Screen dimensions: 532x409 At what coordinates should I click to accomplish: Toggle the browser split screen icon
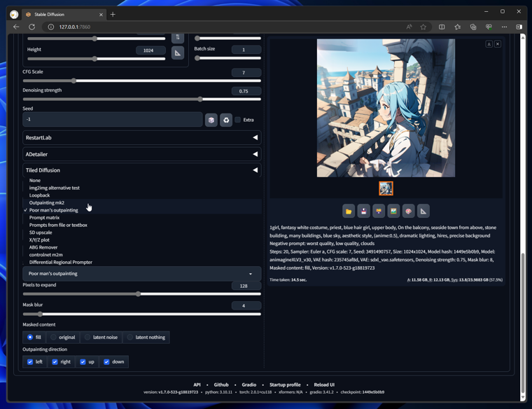click(x=442, y=27)
